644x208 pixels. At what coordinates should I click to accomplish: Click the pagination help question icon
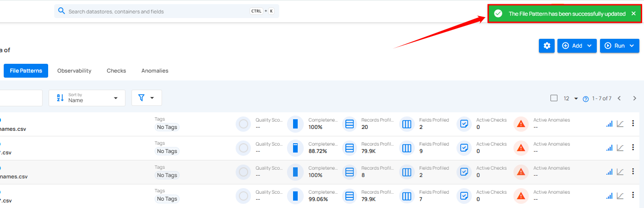[586, 98]
